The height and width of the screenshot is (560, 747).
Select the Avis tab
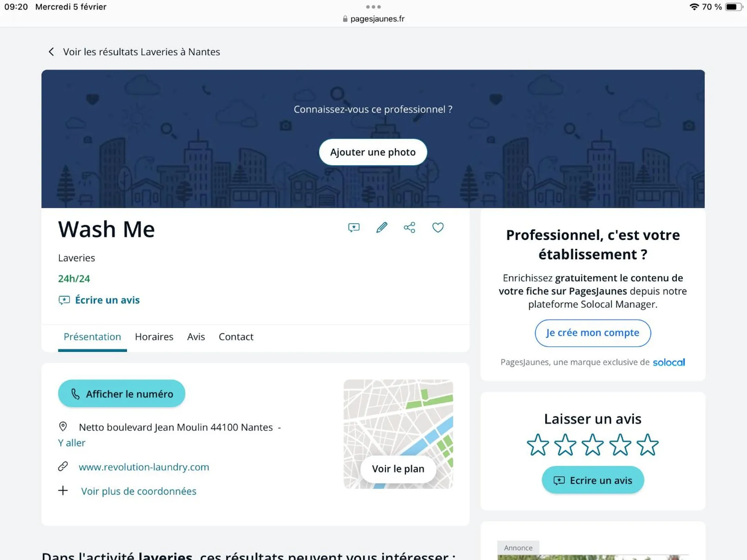(x=196, y=337)
